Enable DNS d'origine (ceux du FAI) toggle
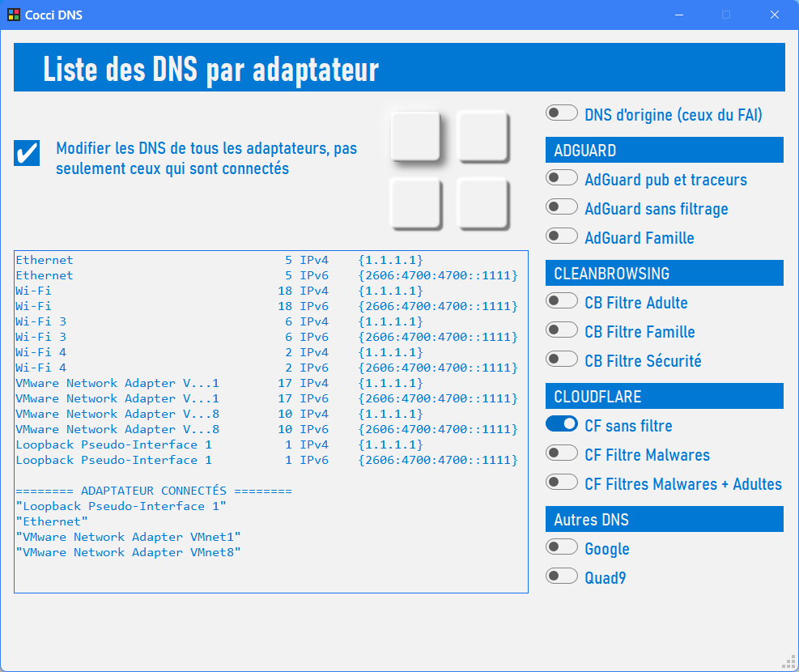 coord(562,113)
